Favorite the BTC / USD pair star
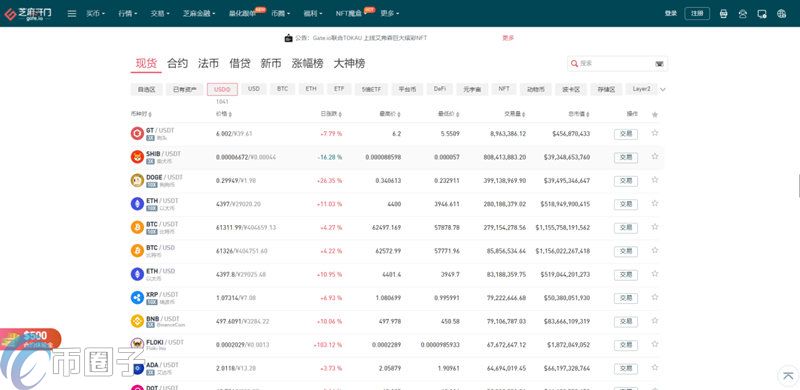The width and height of the screenshot is (800, 390). [655, 250]
